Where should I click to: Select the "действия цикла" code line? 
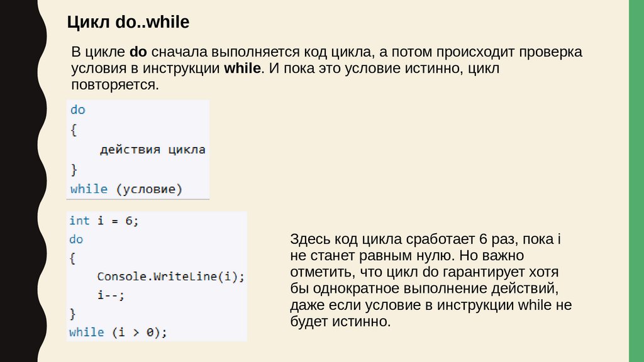[x=152, y=150]
